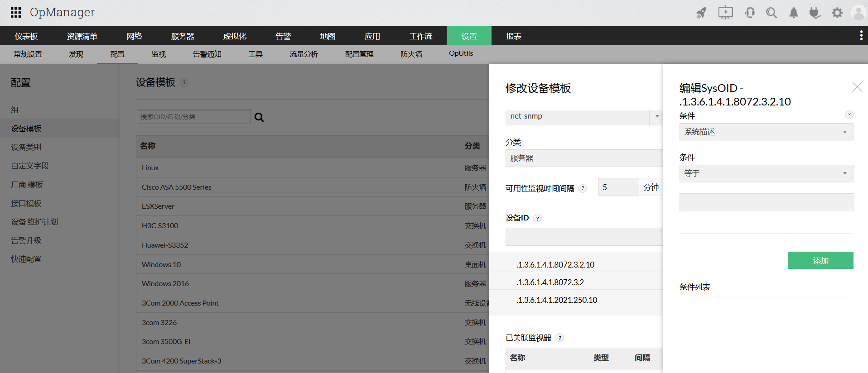Click the 搜索OID/名称/分类 search field

click(193, 117)
